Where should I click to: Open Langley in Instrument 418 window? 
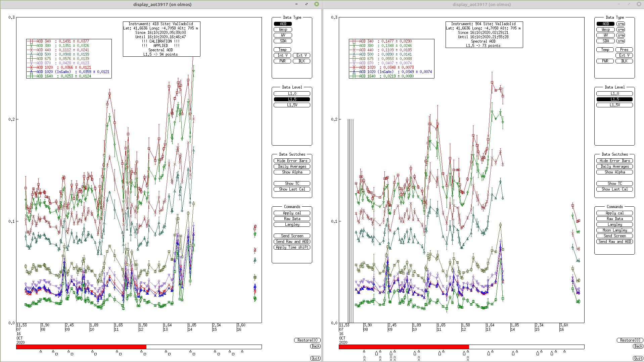tap(292, 224)
